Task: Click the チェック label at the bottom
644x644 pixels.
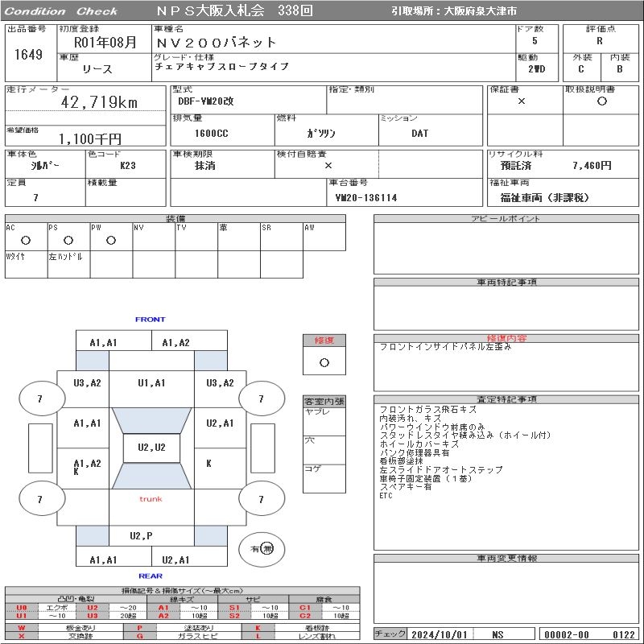Action: click(x=390, y=634)
